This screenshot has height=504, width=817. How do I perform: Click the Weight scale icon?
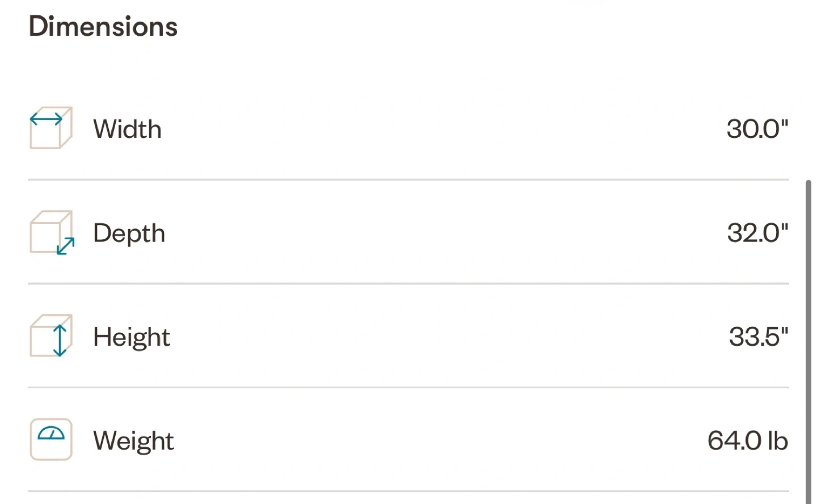coord(51,439)
